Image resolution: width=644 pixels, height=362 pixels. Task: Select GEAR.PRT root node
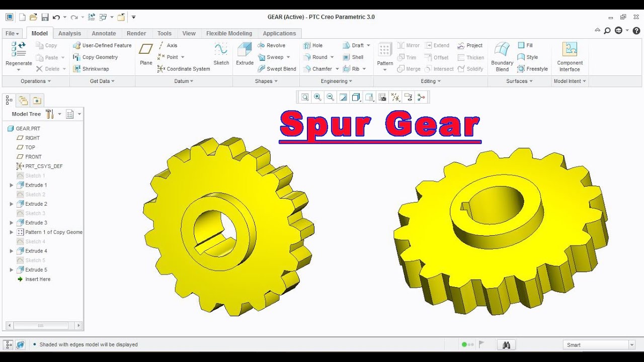pos(24,129)
